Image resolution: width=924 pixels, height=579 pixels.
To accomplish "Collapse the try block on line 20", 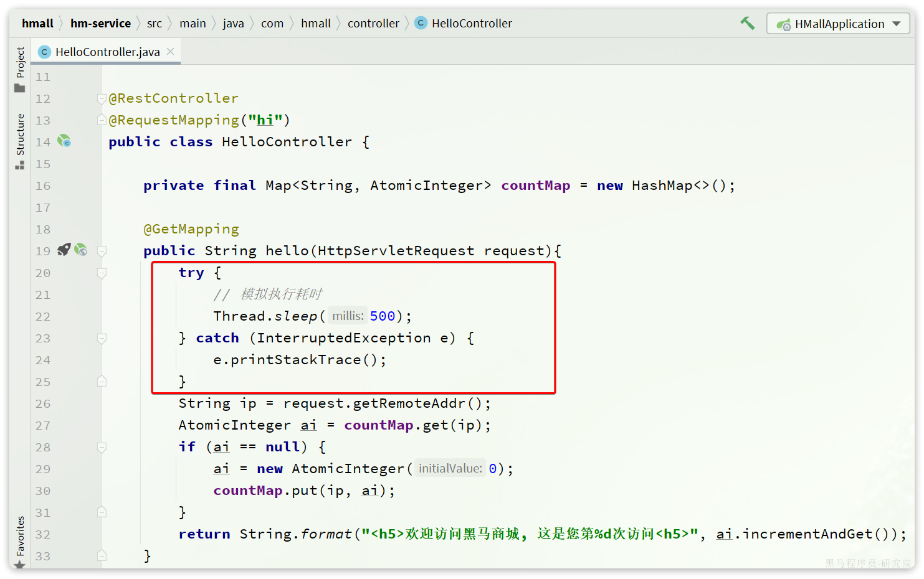I will point(102,273).
